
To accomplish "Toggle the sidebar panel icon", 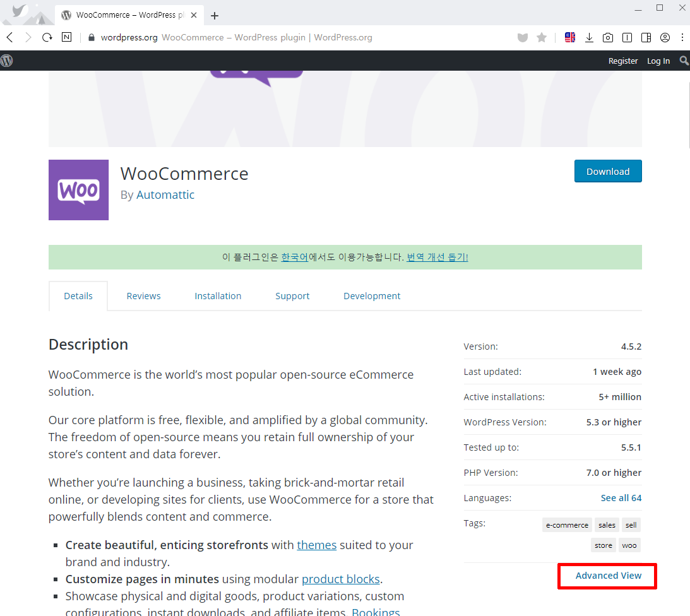I will 646,38.
